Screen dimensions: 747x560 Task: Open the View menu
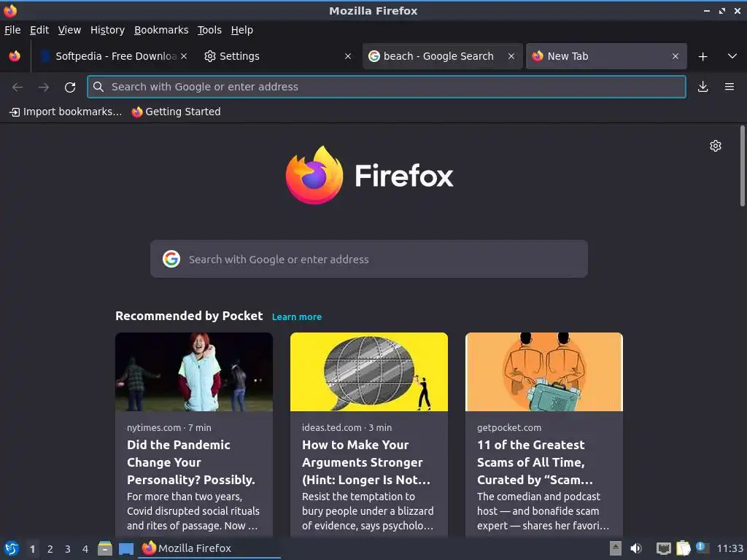[x=69, y=30]
